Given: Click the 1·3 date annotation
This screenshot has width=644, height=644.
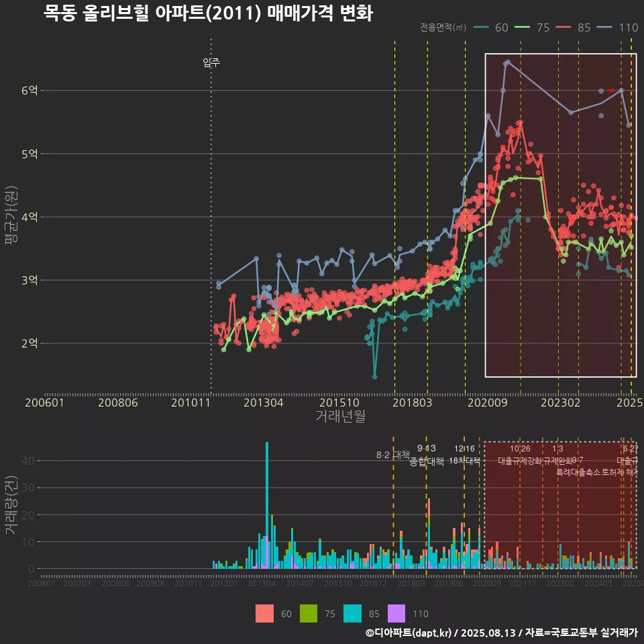Looking at the screenshot, I should click(x=557, y=449).
